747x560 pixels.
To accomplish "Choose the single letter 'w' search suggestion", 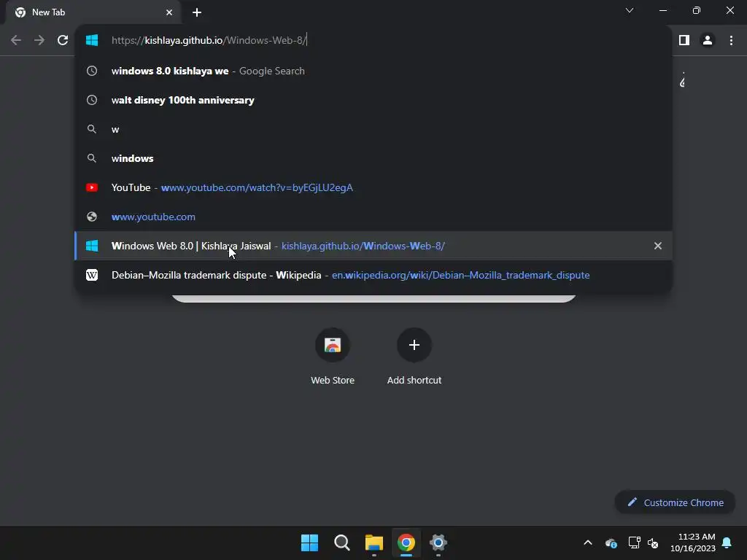I will [x=373, y=129].
